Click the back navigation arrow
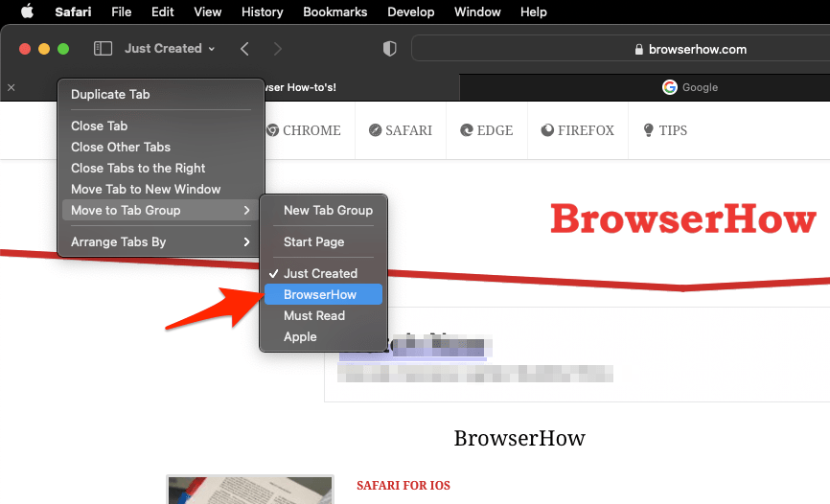 coord(244,49)
